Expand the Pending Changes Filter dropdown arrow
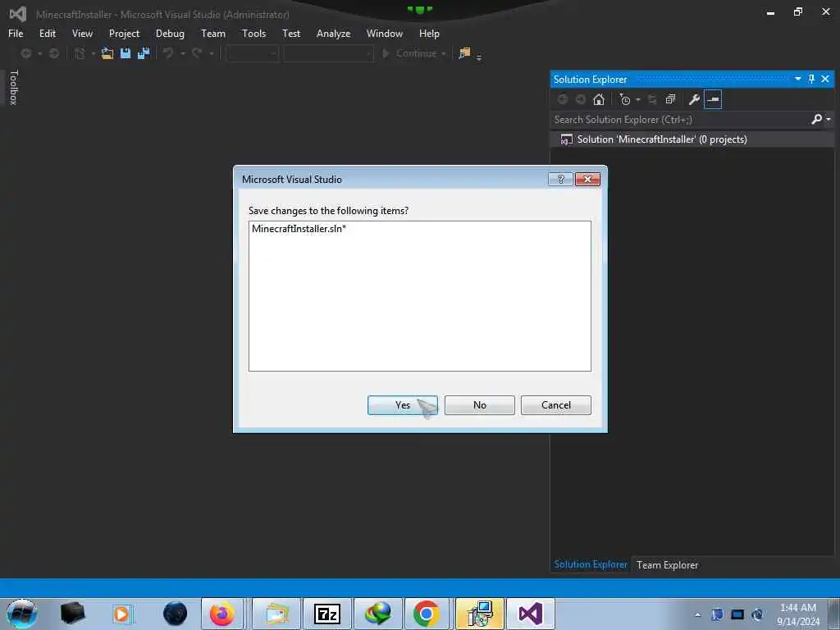 [638, 99]
